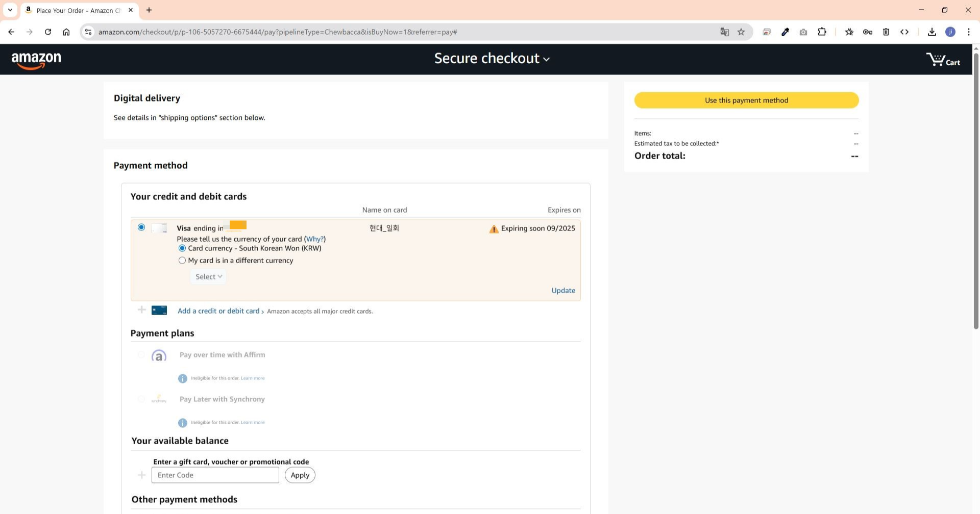
Task: Click Apply for the gift card code
Action: 300,475
